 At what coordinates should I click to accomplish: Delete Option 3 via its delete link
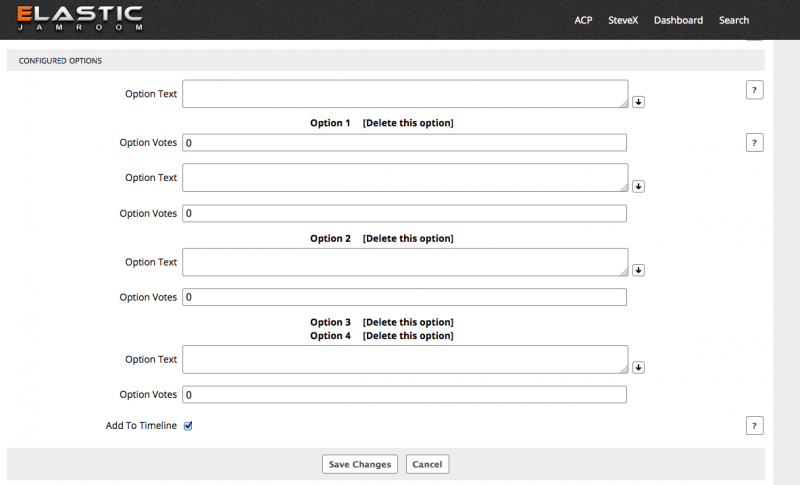pos(407,322)
